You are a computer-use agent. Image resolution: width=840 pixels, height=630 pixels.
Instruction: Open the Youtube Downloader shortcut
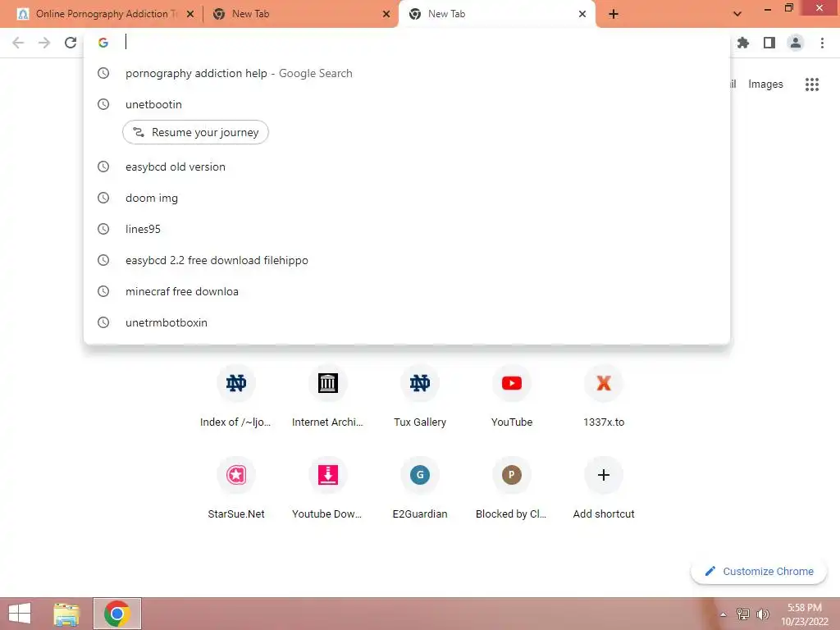point(328,489)
